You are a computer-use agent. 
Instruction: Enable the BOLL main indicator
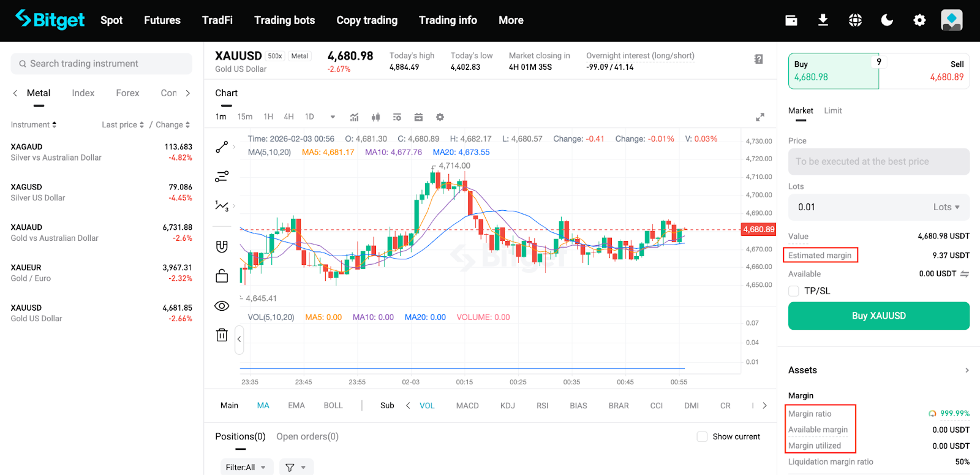coord(333,406)
